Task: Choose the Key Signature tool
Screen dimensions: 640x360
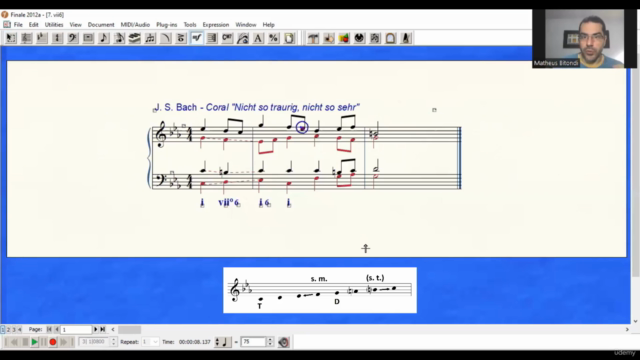Action: (42, 38)
